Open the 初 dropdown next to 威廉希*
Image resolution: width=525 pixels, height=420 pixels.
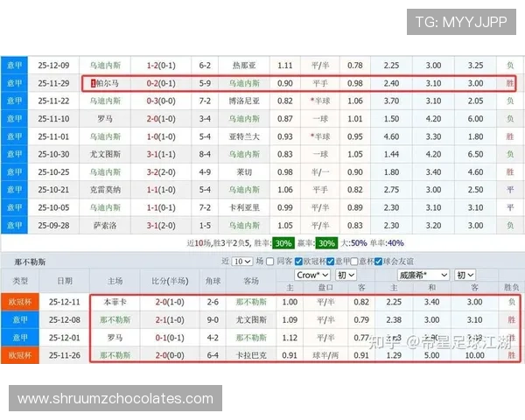(x=465, y=275)
